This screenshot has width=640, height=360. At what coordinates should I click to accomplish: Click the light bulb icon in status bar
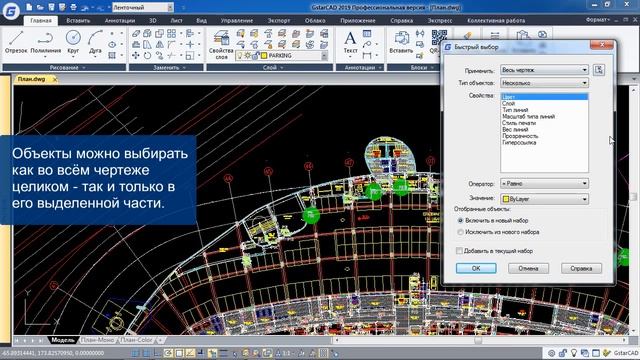click(x=574, y=353)
